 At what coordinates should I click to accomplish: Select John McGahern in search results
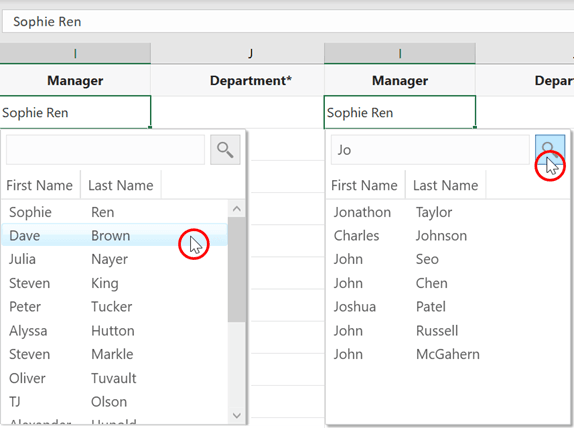point(448,354)
